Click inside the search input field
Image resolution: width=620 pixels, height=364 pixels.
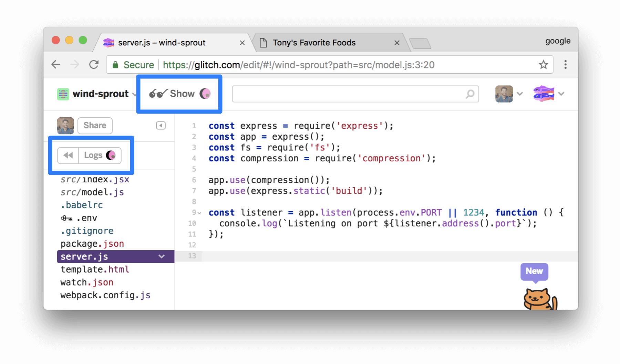tap(344, 94)
